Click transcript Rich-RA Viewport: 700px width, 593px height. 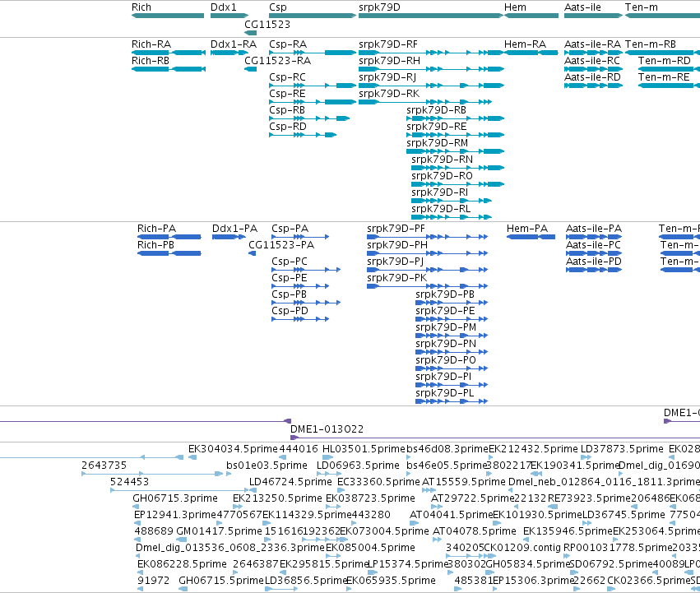[151, 44]
